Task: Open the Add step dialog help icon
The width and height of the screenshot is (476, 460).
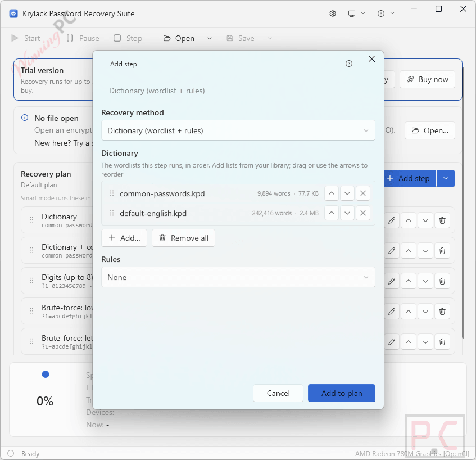Action: pyautogui.click(x=349, y=64)
